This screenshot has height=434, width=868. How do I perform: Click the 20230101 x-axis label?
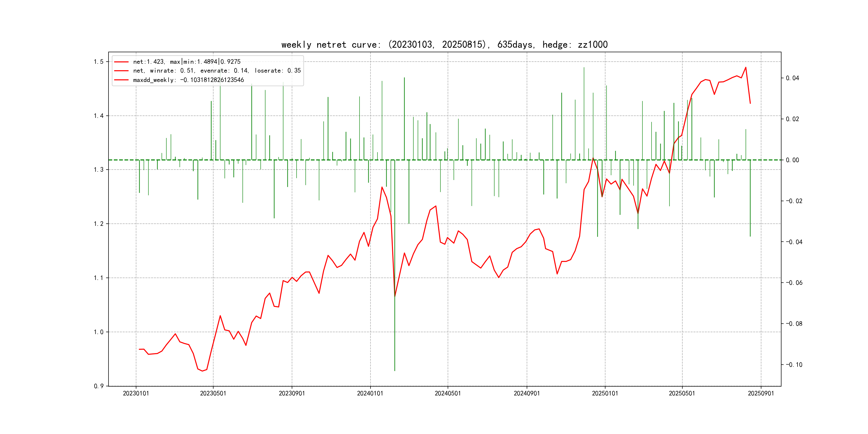tap(136, 393)
